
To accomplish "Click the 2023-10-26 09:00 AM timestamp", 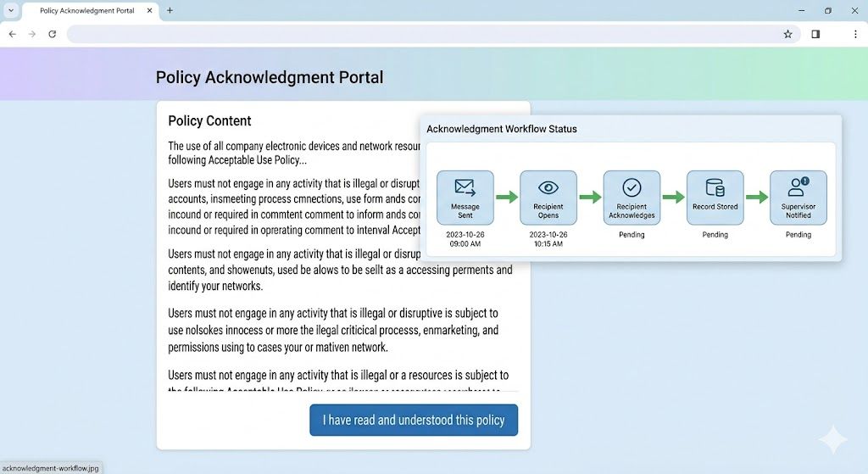I will pyautogui.click(x=465, y=239).
